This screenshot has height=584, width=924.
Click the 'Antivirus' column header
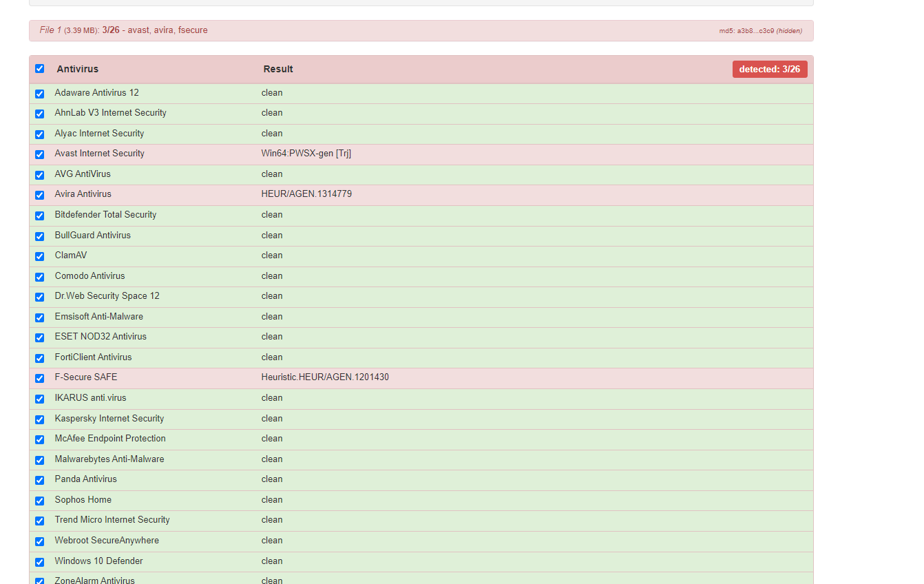click(78, 69)
